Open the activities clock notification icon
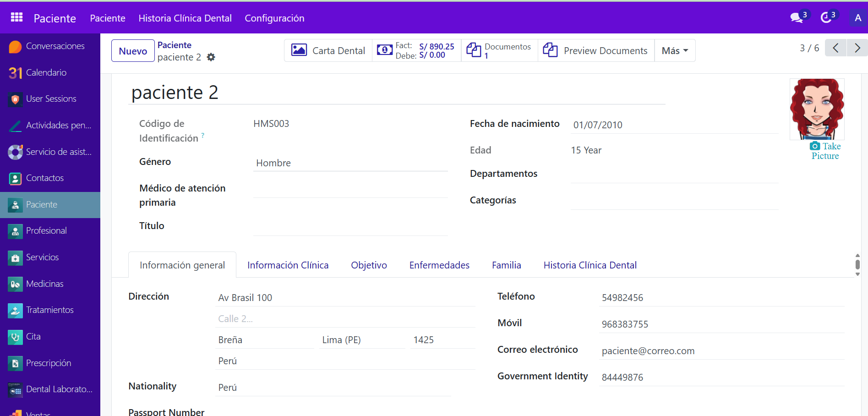Viewport: 868px width, 416px height. [827, 17]
